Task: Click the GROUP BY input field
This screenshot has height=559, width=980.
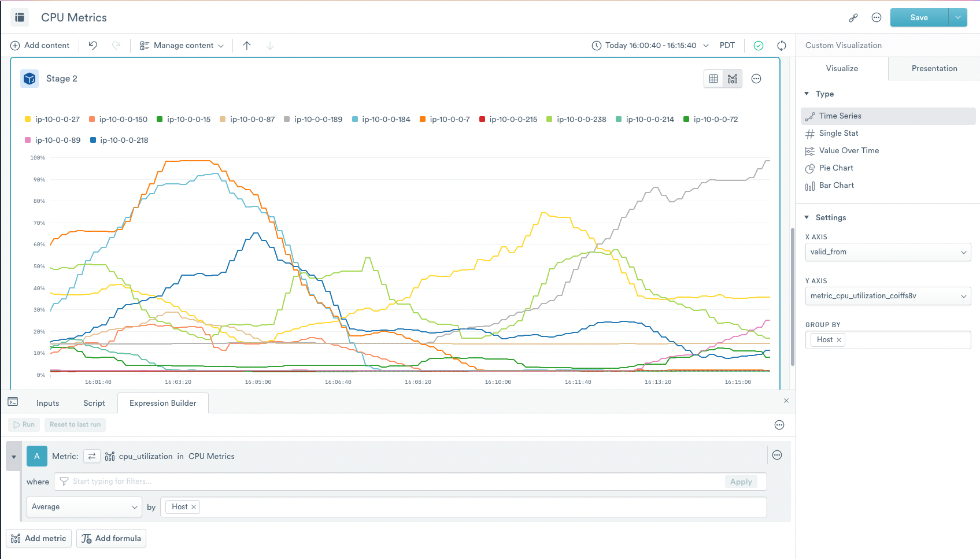Action: (x=888, y=340)
